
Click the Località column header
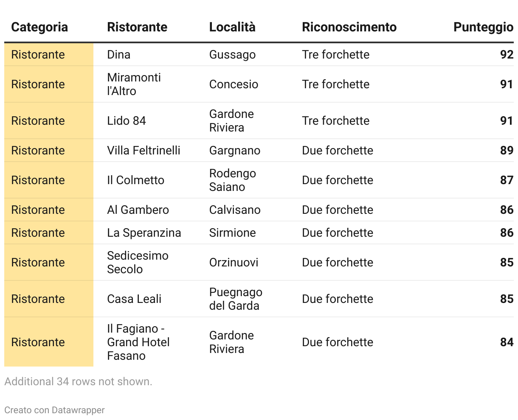(232, 27)
